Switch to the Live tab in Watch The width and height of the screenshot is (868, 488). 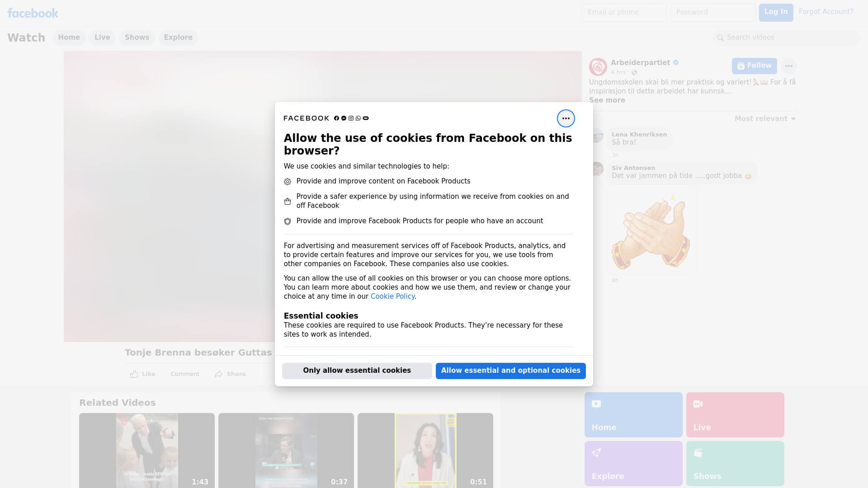[x=102, y=38]
